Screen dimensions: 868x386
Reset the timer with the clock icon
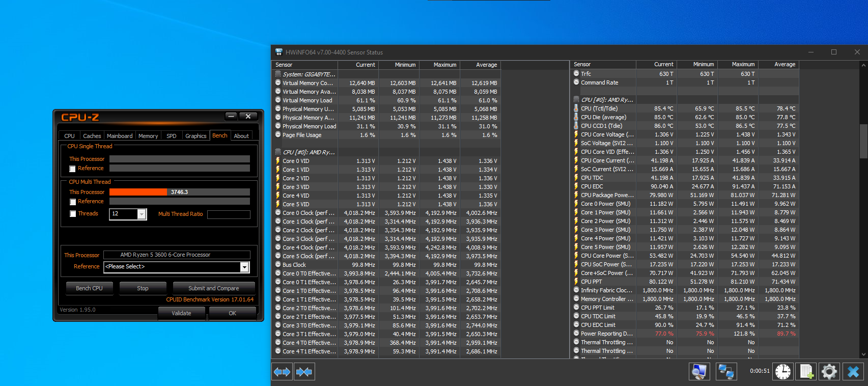tap(783, 372)
